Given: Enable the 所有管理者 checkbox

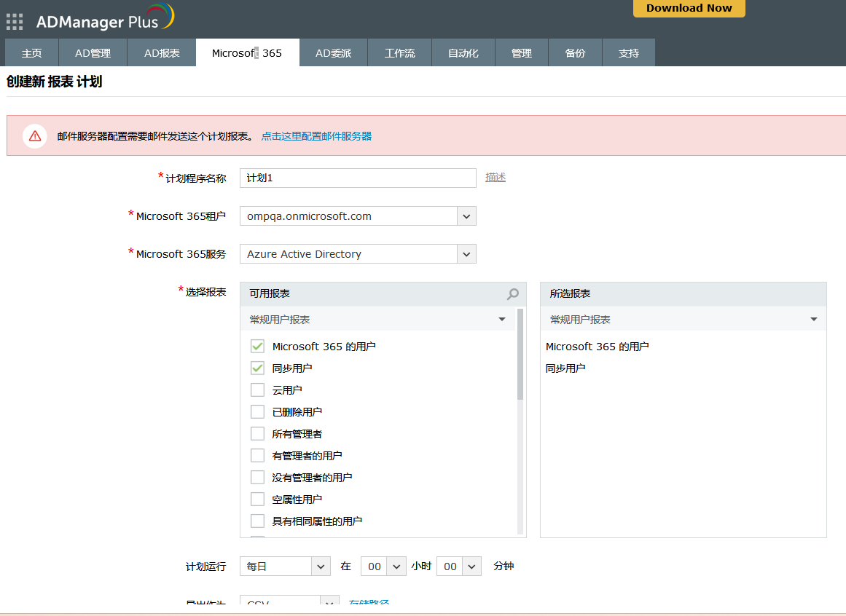Looking at the screenshot, I should click(x=257, y=433).
